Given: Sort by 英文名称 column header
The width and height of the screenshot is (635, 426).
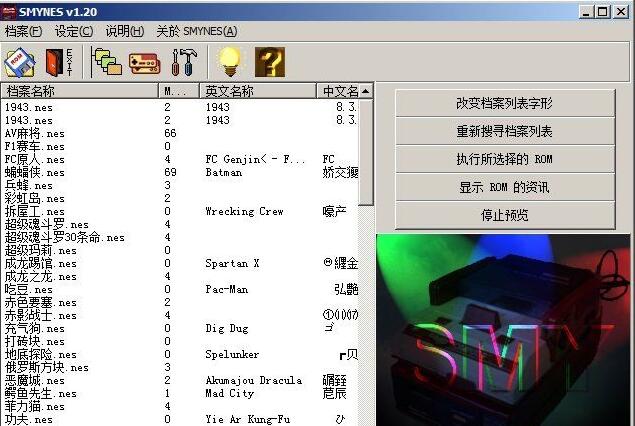Looking at the screenshot, I should (258, 91).
